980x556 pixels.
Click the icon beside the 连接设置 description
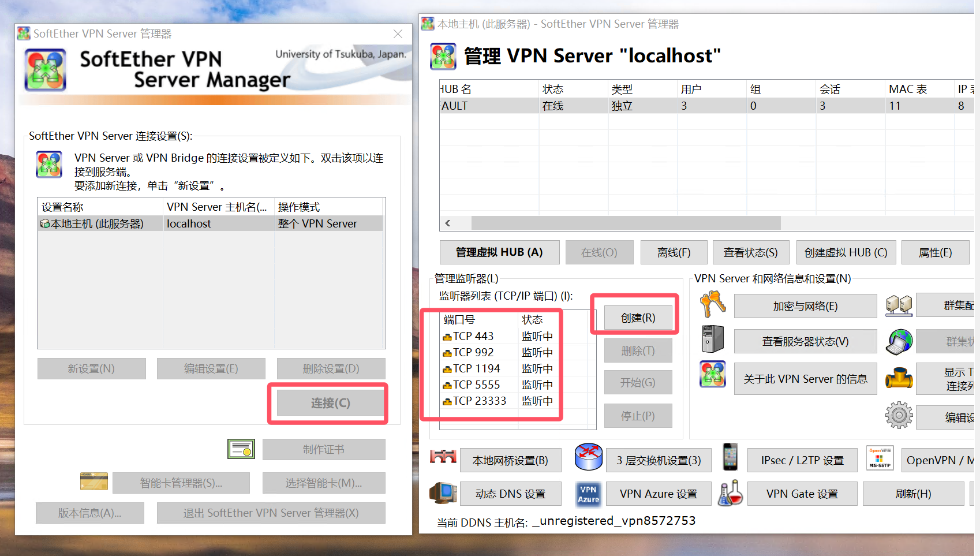click(49, 165)
